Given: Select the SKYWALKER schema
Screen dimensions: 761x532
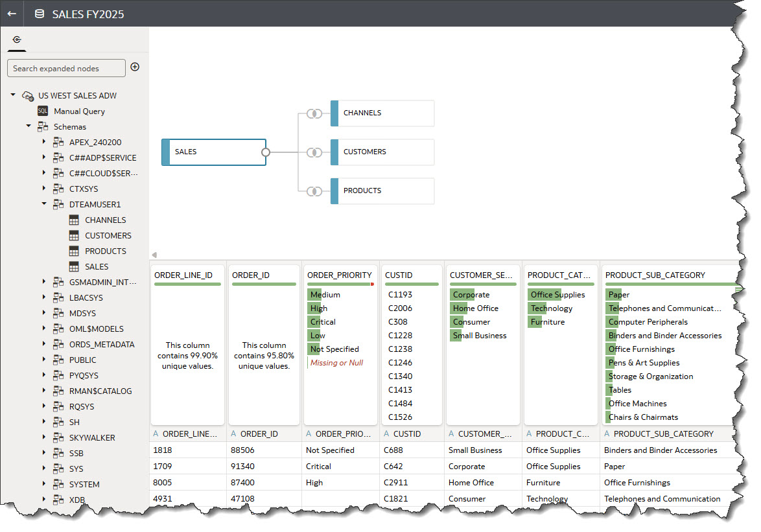Looking at the screenshot, I should 92,437.
